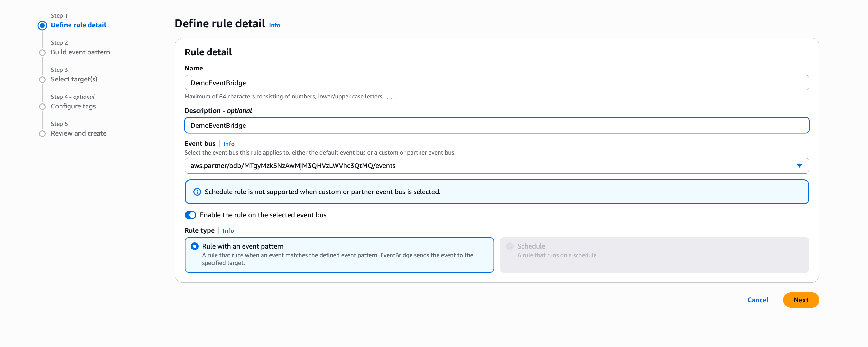Navigate to the Select target(s) step
The image size is (868, 347).
click(x=74, y=79)
